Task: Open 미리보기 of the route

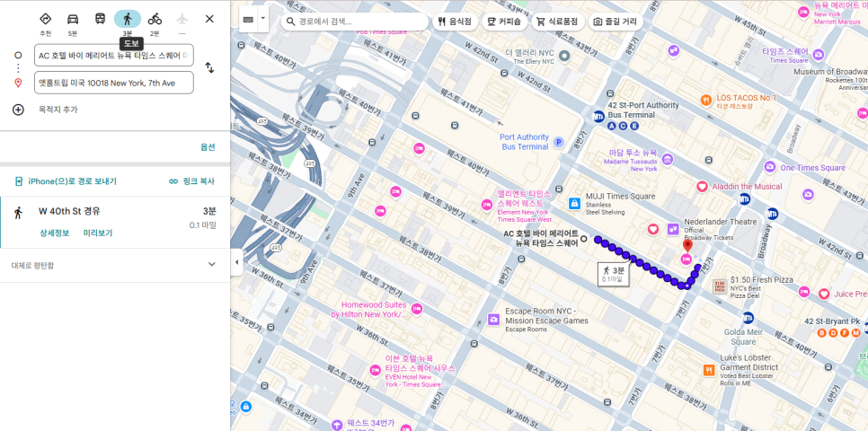Action: [x=98, y=233]
